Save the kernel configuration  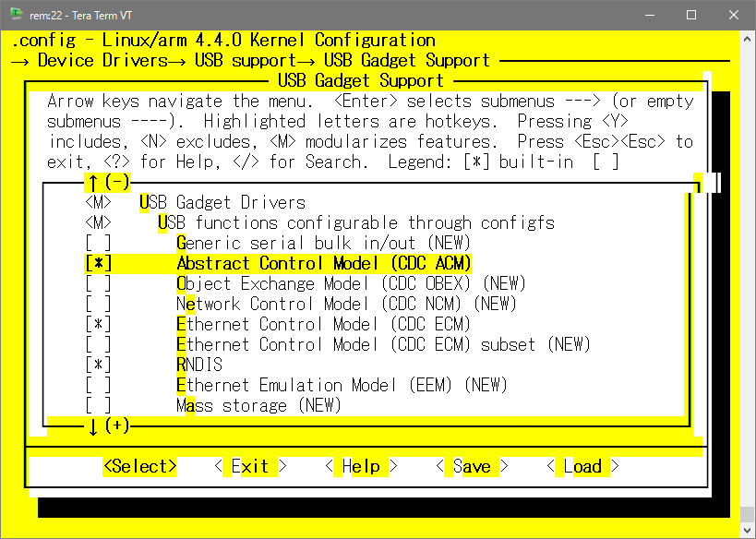click(473, 466)
